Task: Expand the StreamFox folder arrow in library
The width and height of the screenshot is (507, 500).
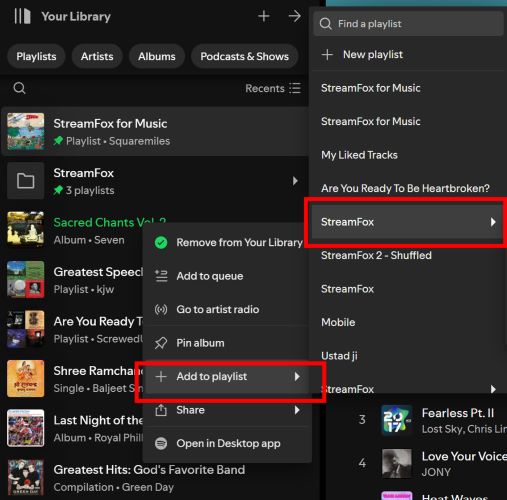Action: 295,181
